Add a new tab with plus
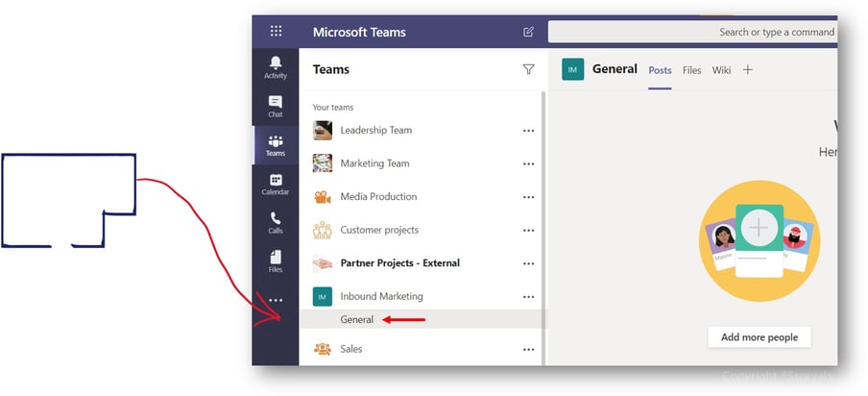868x396 pixels. [x=747, y=70]
